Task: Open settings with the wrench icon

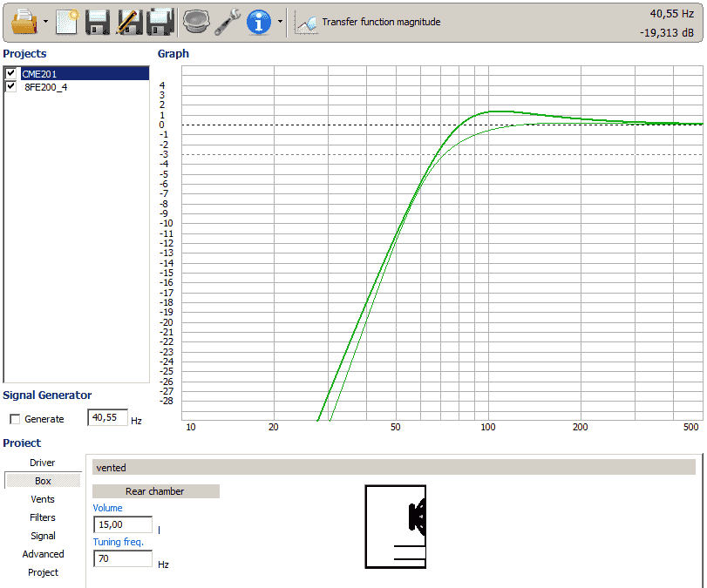Action: click(x=228, y=22)
